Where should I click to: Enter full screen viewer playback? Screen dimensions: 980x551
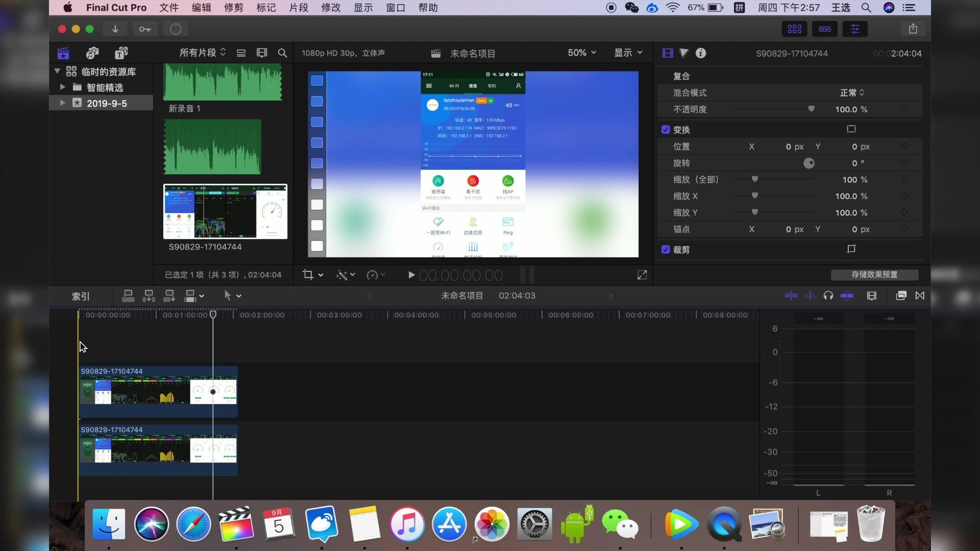[642, 275]
